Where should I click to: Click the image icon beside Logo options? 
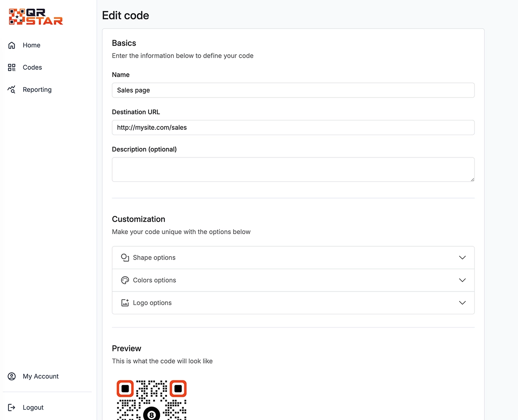pos(125,302)
